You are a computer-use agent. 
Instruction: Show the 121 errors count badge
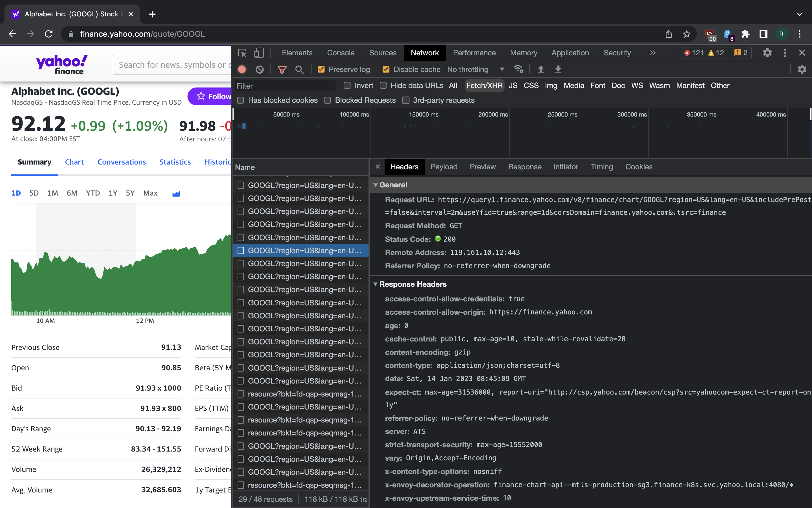coord(694,53)
